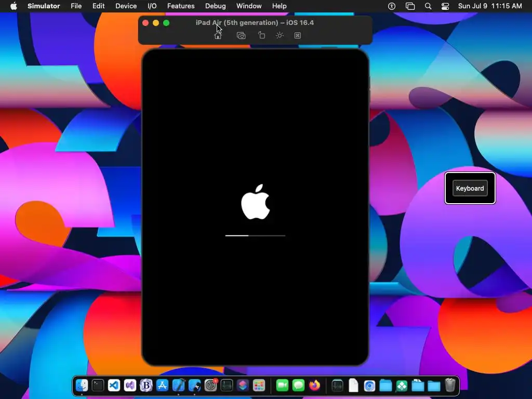Click the Home button in Simulator toolbar

point(218,36)
